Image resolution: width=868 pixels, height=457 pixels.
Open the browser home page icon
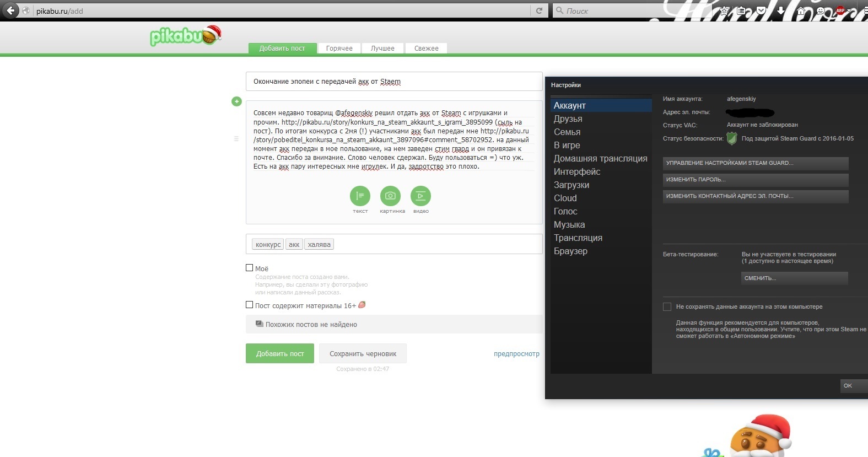(801, 10)
